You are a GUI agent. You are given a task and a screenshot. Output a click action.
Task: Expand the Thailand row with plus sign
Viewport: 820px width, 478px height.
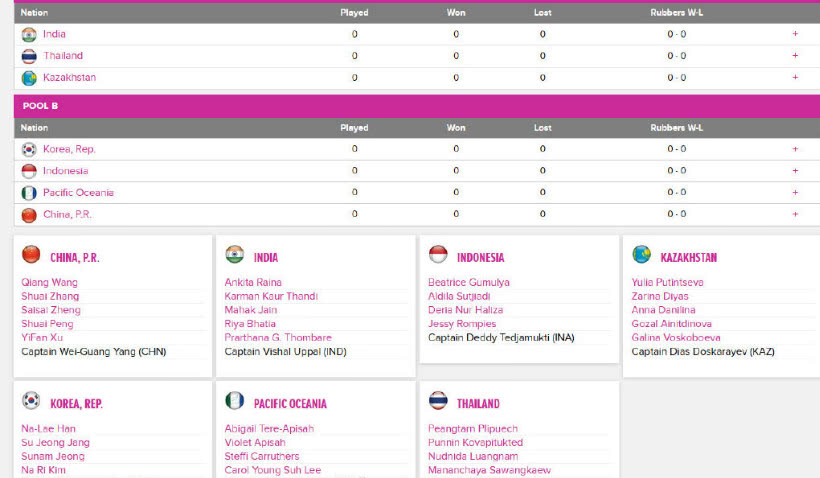coord(795,55)
